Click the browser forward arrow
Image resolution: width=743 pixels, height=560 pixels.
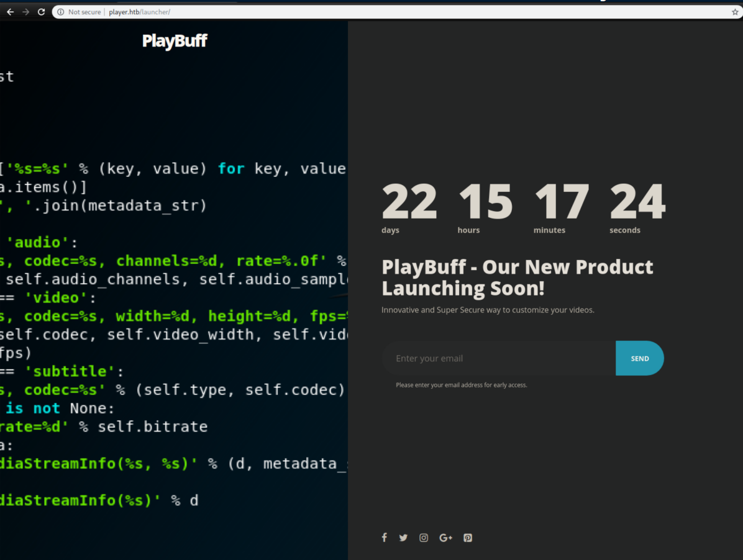coord(25,12)
